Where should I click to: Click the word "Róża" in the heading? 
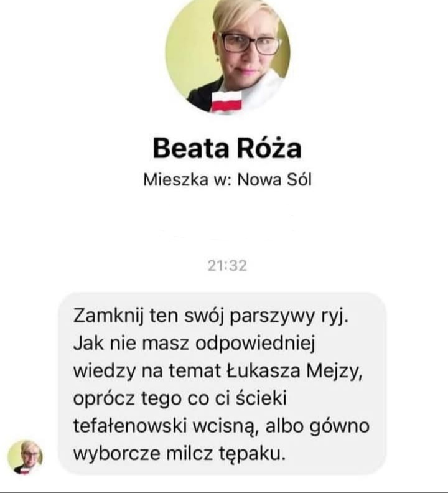pyautogui.click(x=269, y=148)
